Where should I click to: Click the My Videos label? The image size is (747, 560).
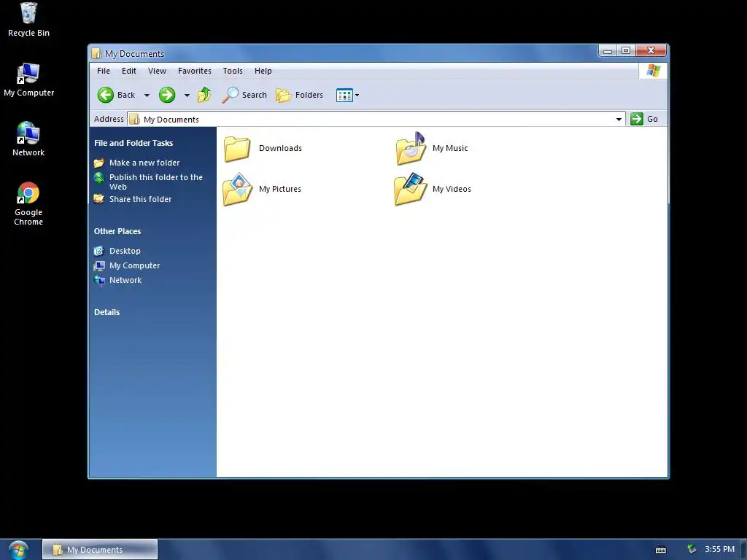[452, 189]
